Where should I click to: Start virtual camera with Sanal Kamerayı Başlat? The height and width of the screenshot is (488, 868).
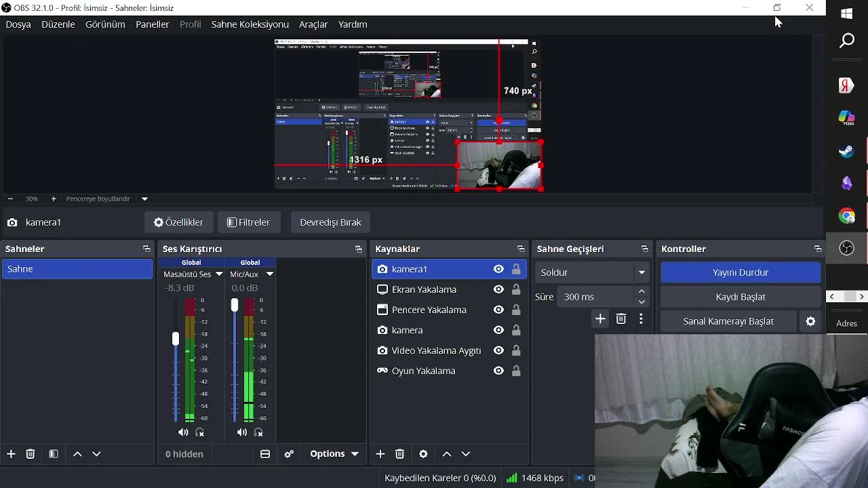(x=728, y=321)
